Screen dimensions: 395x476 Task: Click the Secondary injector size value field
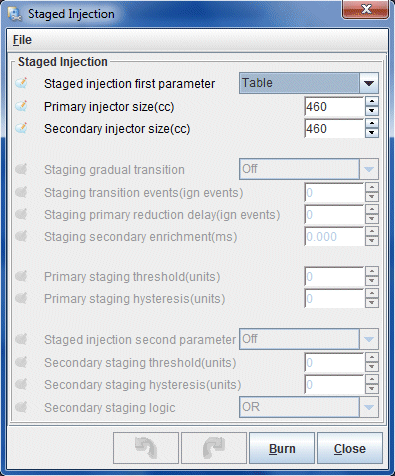coord(334,129)
